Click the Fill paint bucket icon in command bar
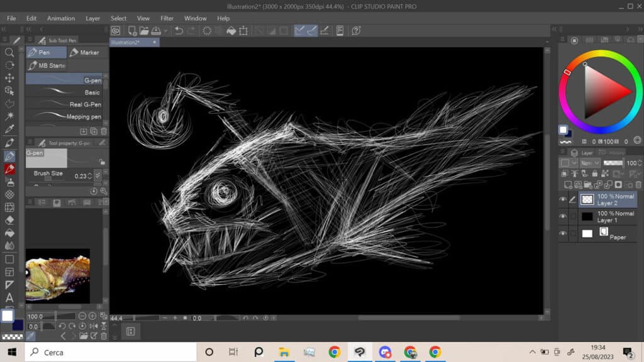Screen dimensions: 644x362 pyautogui.click(x=231, y=31)
